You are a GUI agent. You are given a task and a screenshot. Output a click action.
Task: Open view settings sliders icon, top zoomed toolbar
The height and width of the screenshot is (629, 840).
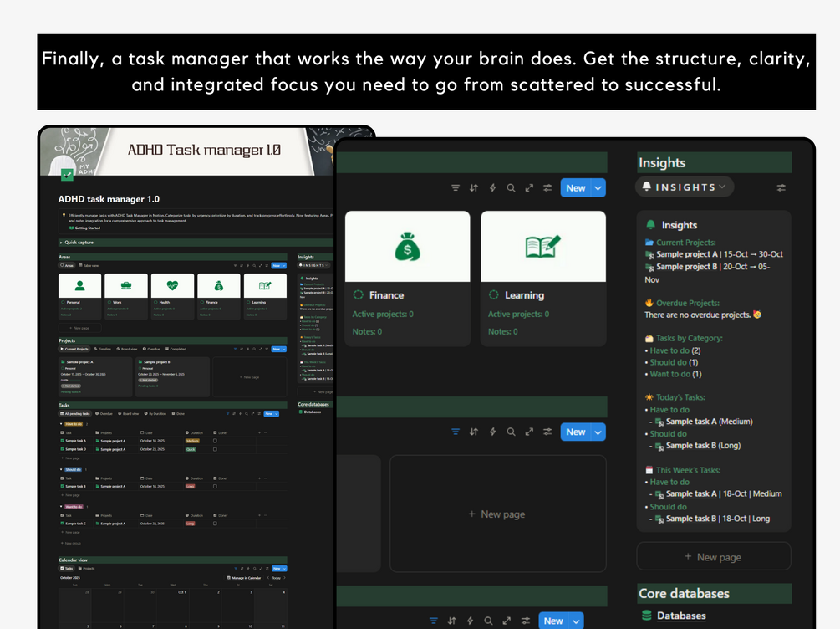[547, 187]
